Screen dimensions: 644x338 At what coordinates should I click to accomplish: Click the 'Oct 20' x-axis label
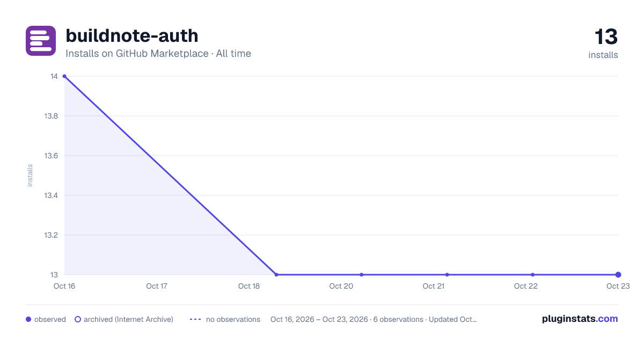tap(341, 286)
